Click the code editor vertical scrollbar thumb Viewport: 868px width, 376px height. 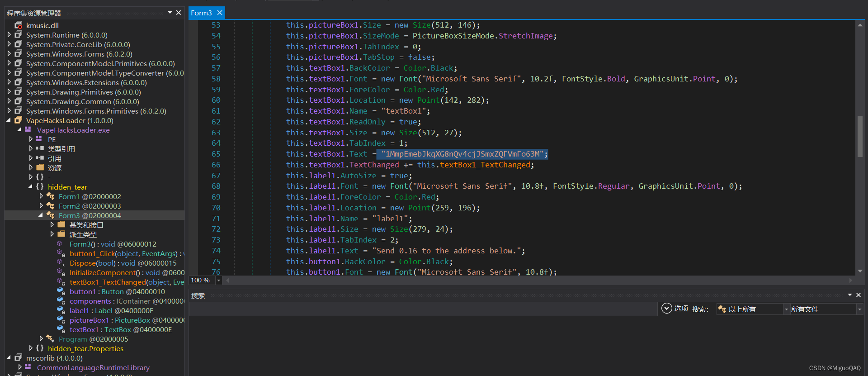coord(860,137)
